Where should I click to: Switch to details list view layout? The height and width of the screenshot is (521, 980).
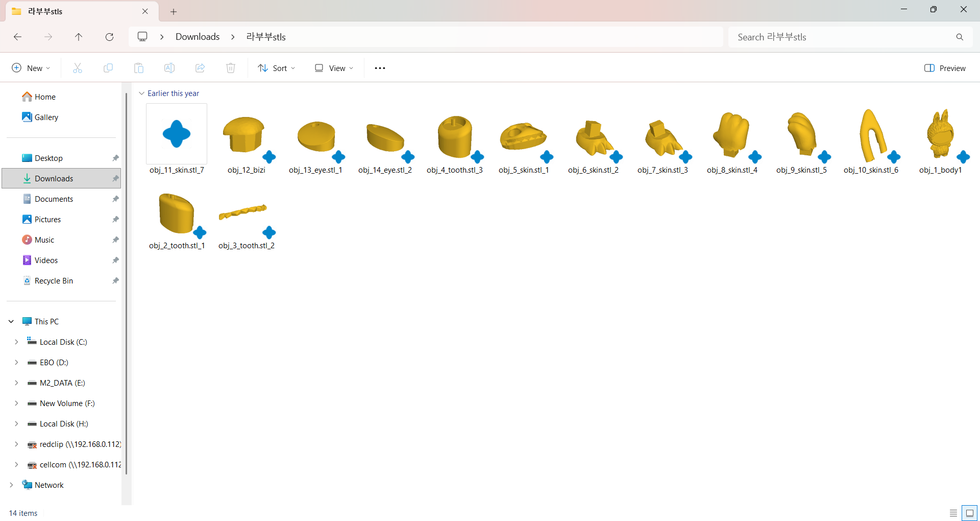953,513
